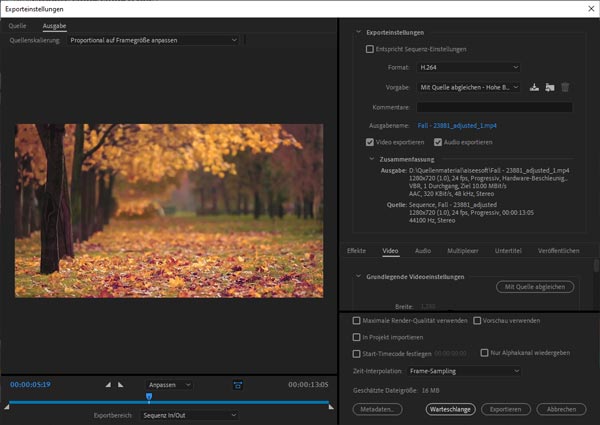The width and height of the screenshot is (600, 425).
Task: Click the autumn video preview image
Action: 169,210
